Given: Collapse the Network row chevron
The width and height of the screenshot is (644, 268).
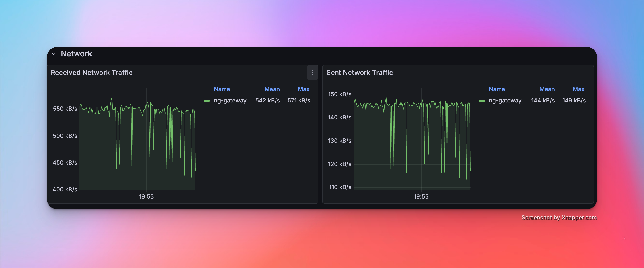Looking at the screenshot, I should tap(53, 54).
